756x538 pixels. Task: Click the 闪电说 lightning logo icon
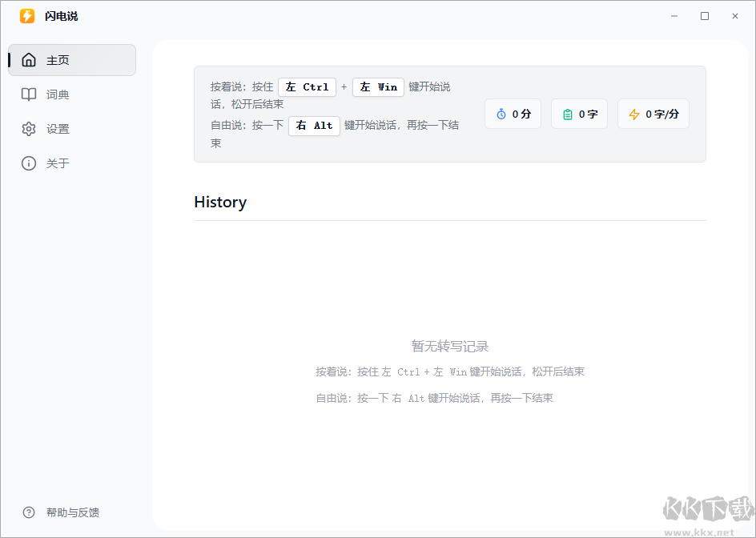(27, 16)
